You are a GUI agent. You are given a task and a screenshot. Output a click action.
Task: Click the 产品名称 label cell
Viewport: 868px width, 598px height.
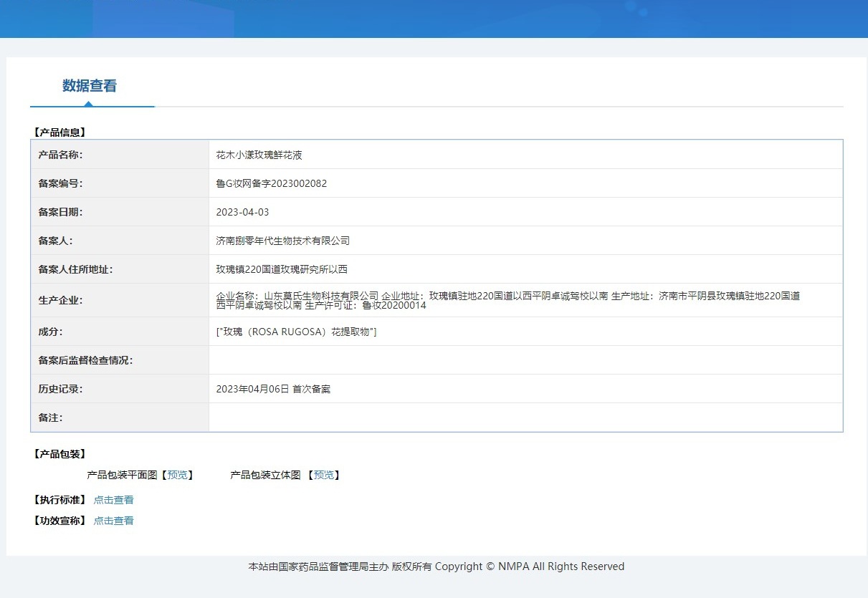120,155
